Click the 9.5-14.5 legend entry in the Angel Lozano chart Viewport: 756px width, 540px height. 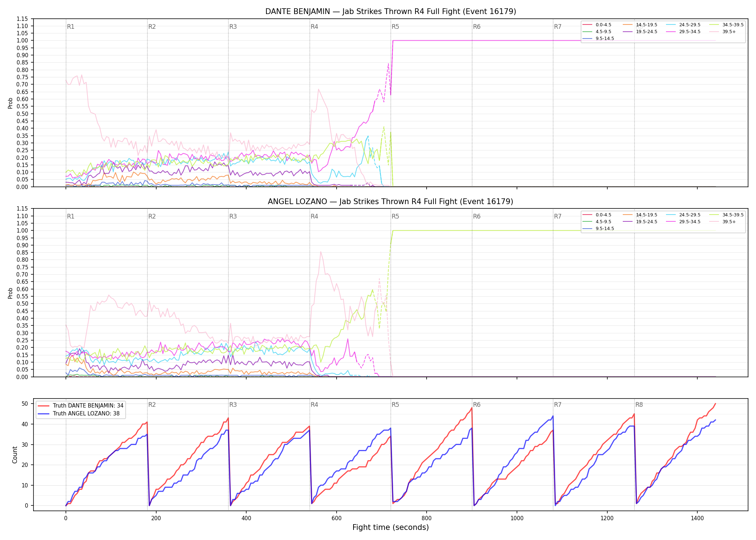coord(598,229)
